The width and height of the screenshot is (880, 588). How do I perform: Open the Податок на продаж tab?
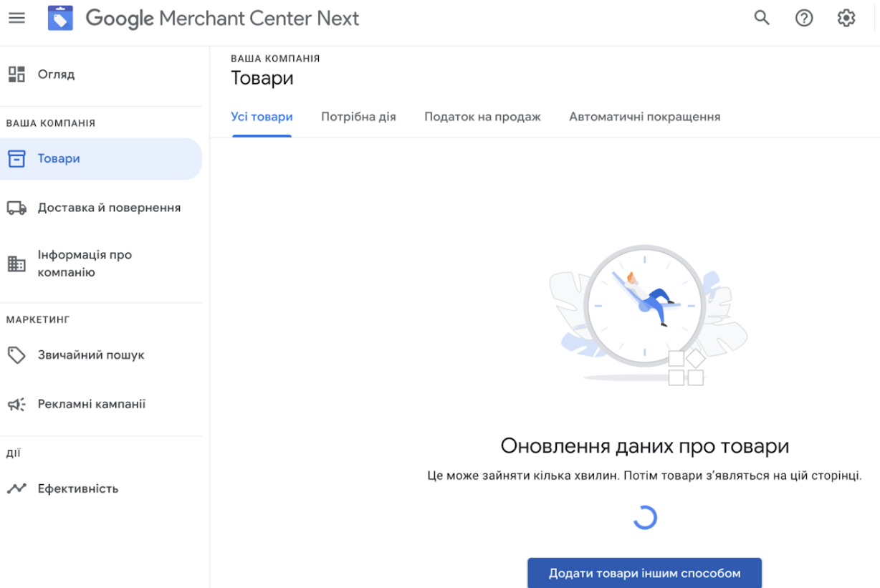point(482,116)
